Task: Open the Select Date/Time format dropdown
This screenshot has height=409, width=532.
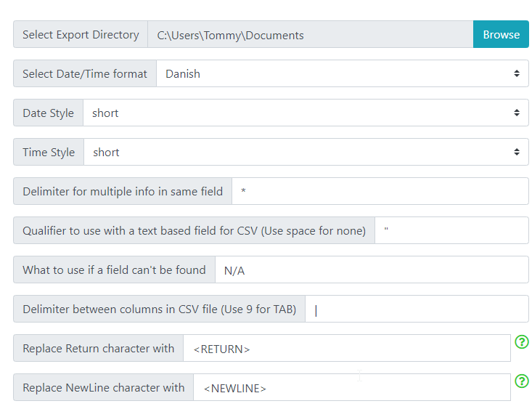Action: click(343, 73)
